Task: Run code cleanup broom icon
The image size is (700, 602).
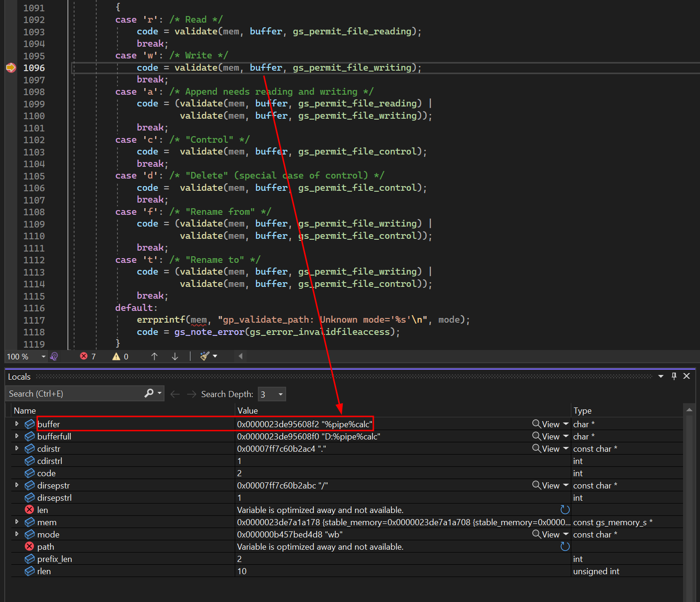Action: pyautogui.click(x=205, y=356)
